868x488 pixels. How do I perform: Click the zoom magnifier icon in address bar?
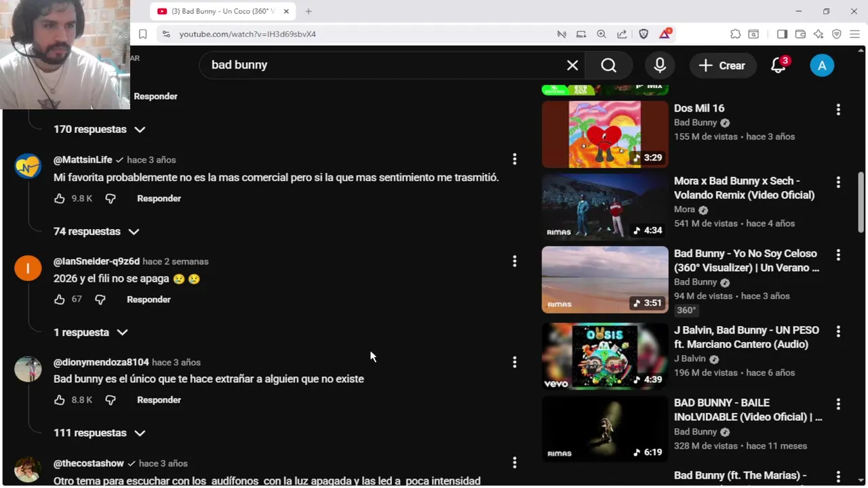[601, 34]
